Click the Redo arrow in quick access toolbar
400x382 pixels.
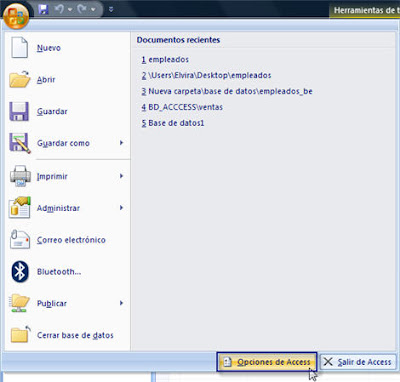82,9
